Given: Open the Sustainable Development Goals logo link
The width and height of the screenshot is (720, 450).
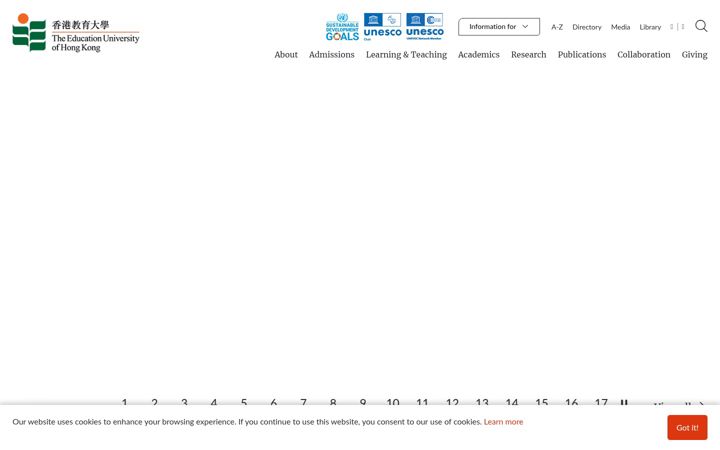Looking at the screenshot, I should 342,27.
